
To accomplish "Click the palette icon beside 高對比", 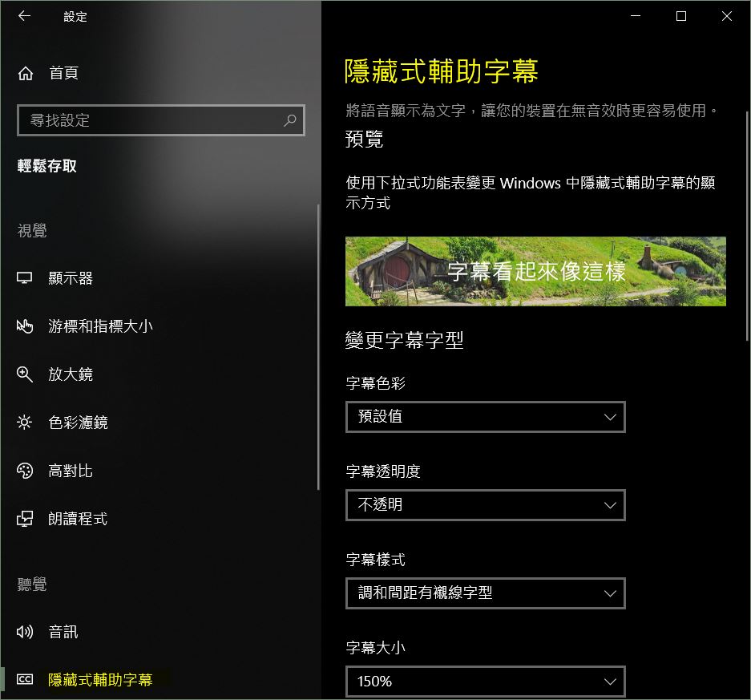I will point(24,471).
